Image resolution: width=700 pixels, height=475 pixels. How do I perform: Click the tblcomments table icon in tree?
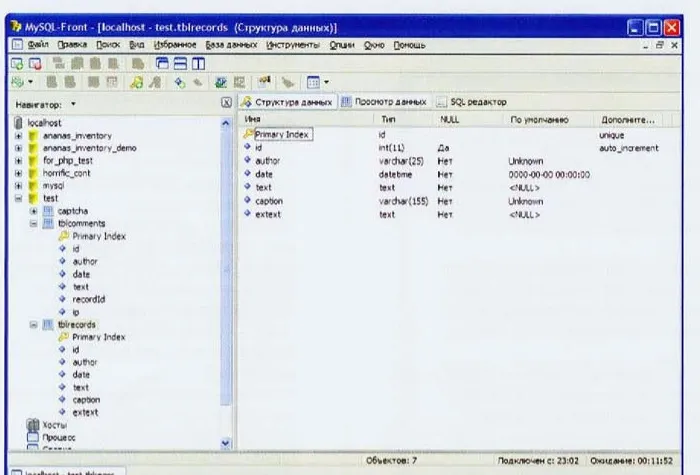[x=48, y=223]
